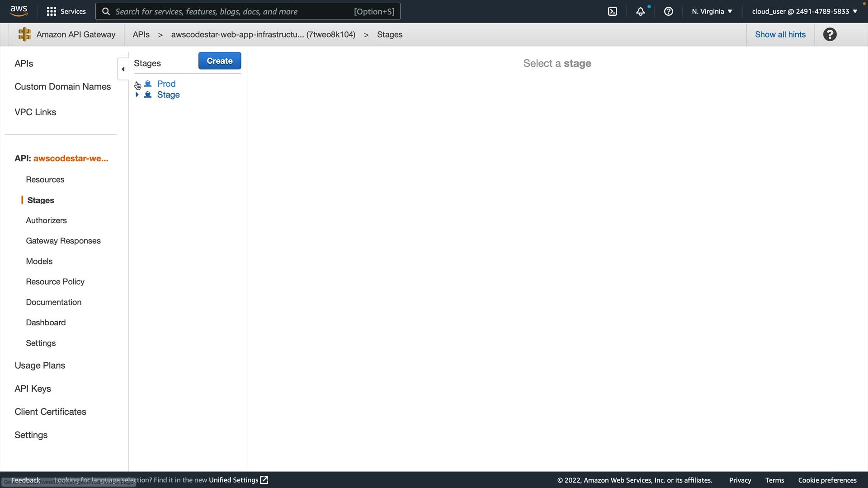The image size is (868, 488).
Task: Click the black question mark hints icon
Action: click(x=830, y=34)
